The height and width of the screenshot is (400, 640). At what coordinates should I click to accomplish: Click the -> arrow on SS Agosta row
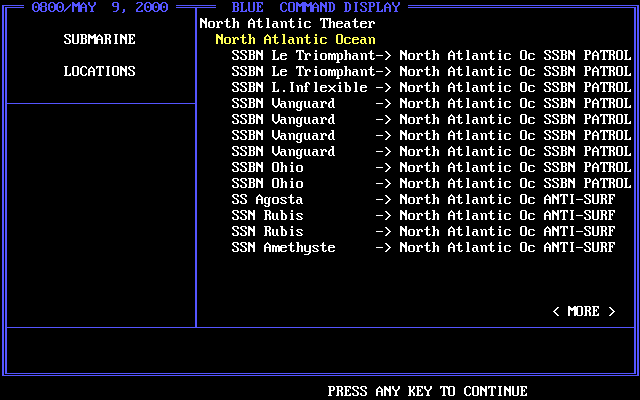tap(383, 200)
